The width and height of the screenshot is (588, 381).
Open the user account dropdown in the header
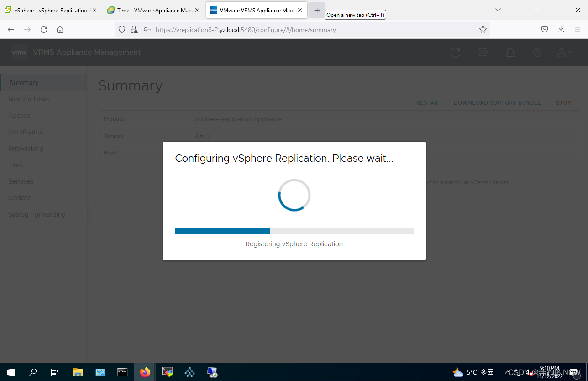click(565, 53)
